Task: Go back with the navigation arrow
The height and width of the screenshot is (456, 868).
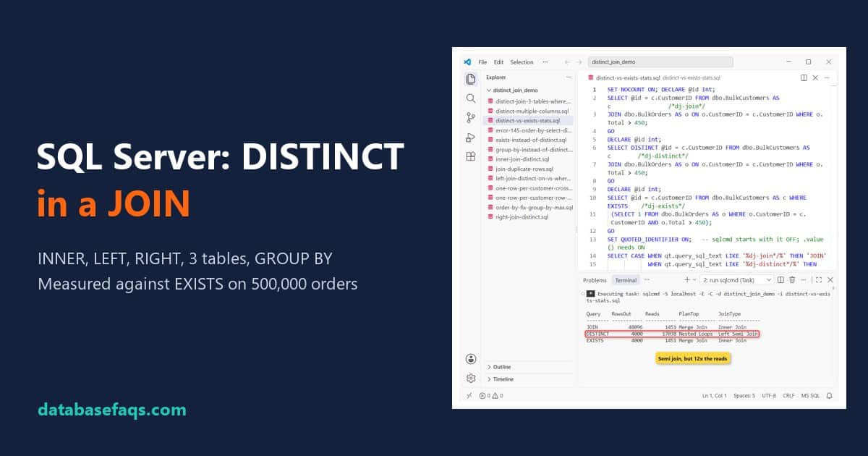Action: point(567,62)
